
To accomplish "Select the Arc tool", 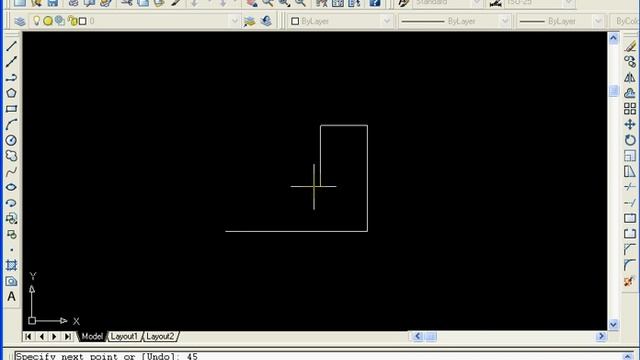I will click(x=11, y=124).
